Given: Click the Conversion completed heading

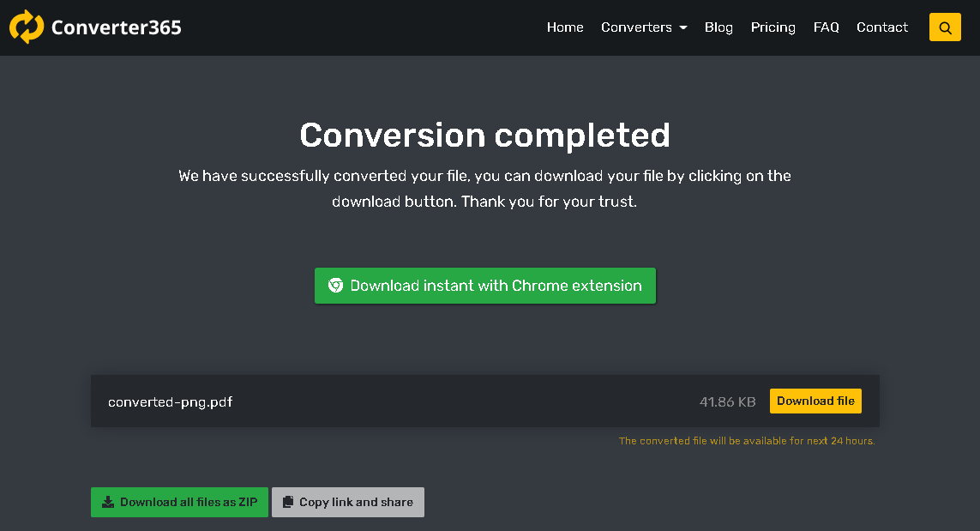Looking at the screenshot, I should pyautogui.click(x=484, y=136).
